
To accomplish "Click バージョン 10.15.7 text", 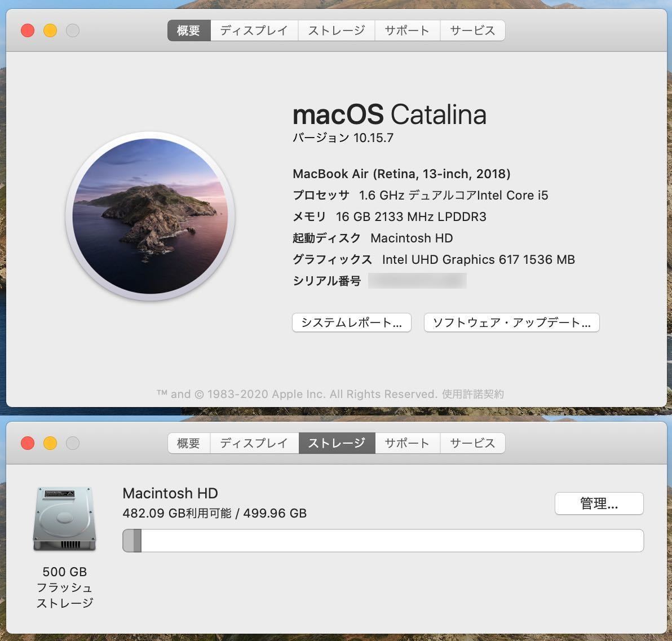I will [343, 138].
